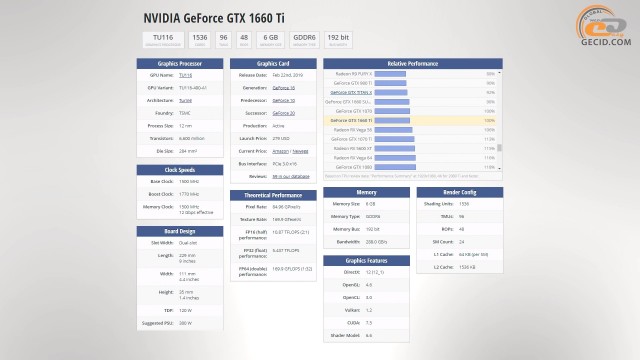
Task: Click the highlighted GeForce GTX 1660 Ti row
Action: click(410, 120)
